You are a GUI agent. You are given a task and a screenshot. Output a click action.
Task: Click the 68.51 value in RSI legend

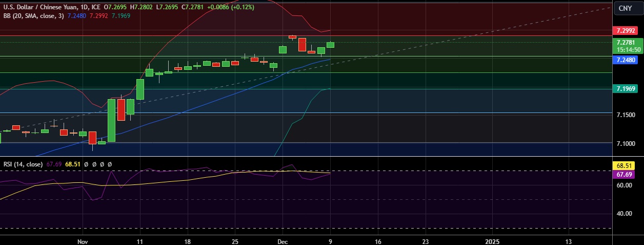pyautogui.click(x=73, y=164)
